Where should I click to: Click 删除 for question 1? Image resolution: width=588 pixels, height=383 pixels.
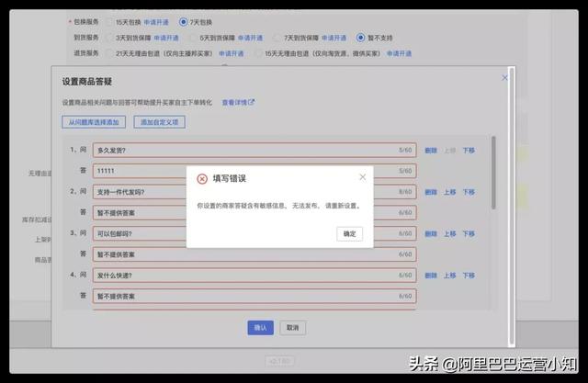click(x=431, y=150)
